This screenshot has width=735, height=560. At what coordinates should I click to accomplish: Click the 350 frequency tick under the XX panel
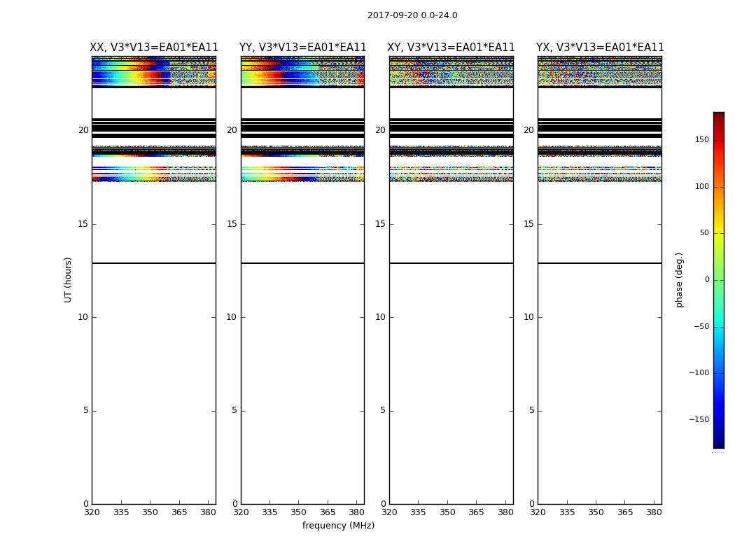(150, 512)
